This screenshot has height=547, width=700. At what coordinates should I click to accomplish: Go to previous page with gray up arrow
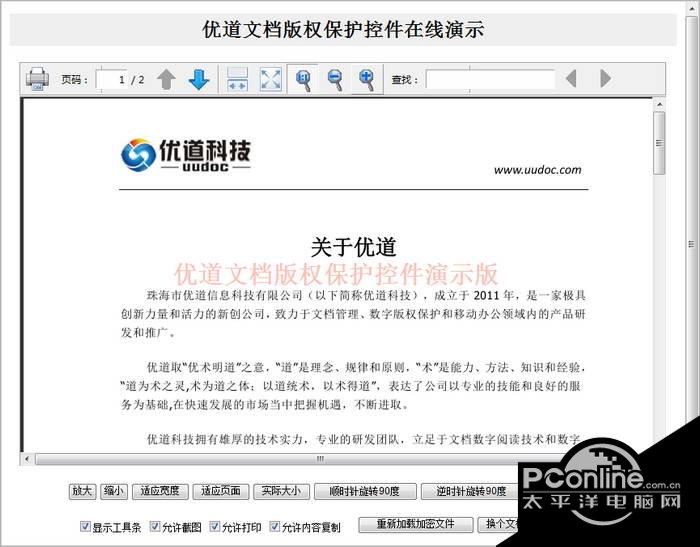(x=166, y=79)
